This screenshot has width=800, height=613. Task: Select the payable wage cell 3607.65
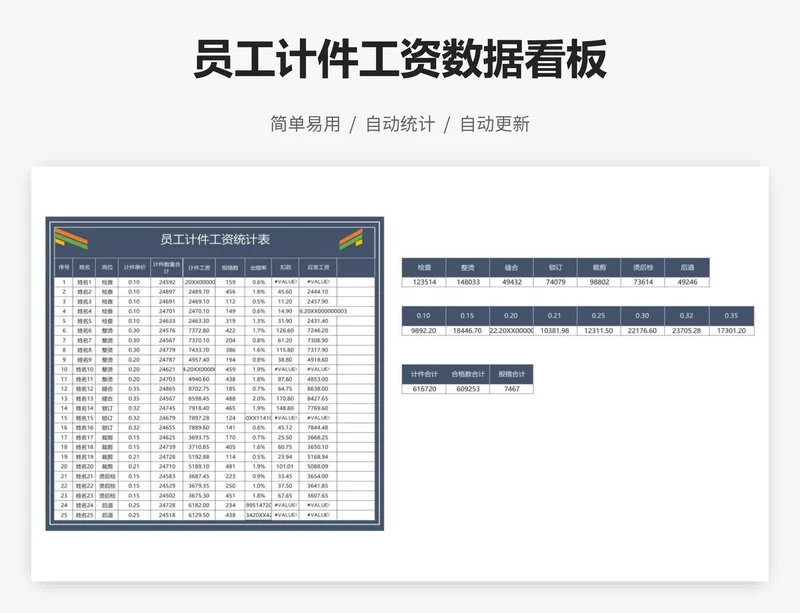tap(318, 496)
